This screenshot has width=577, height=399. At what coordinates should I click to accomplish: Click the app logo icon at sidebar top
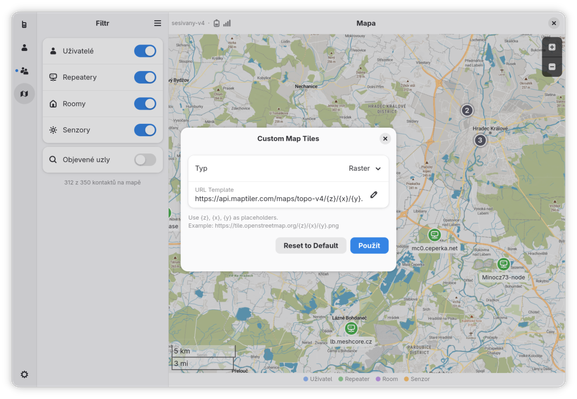24,24
